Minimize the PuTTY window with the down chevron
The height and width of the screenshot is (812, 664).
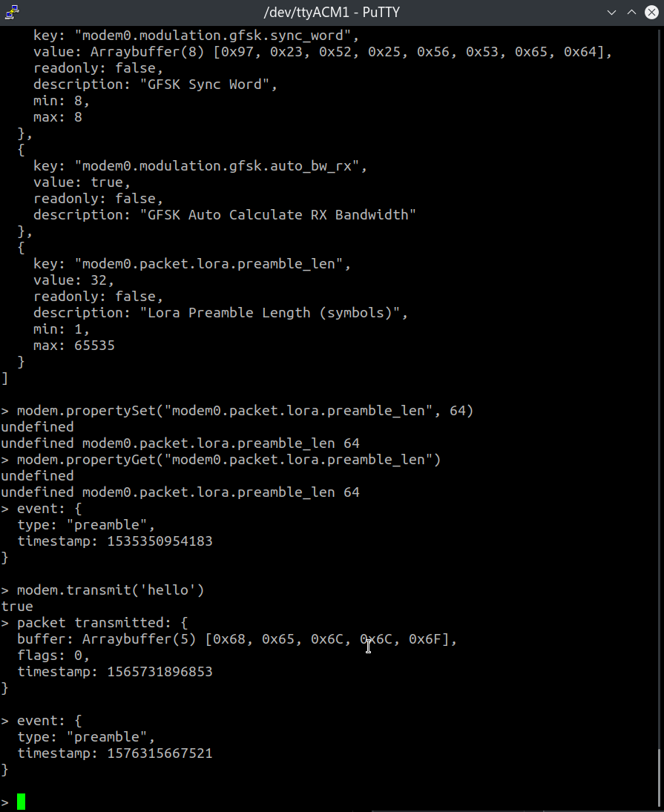(611, 13)
